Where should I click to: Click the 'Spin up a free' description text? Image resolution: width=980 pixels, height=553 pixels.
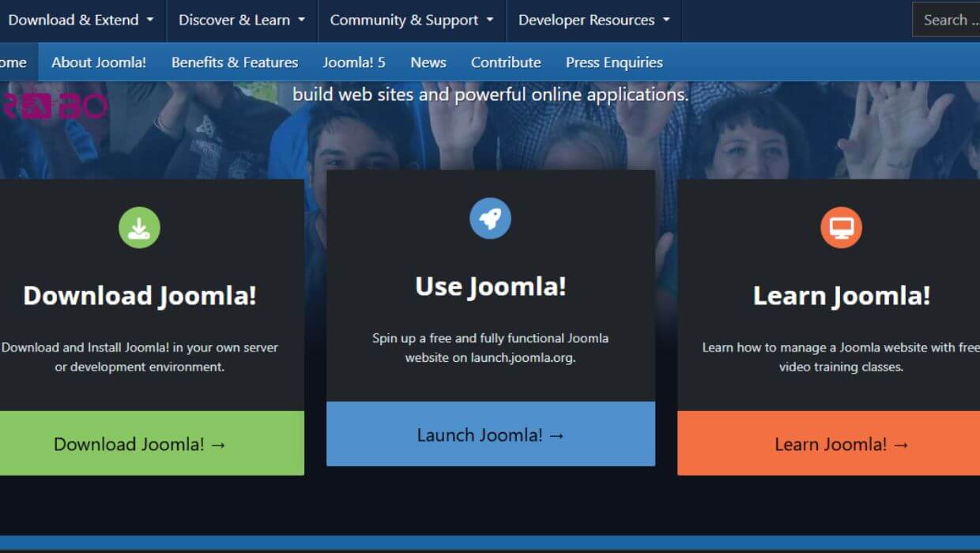click(491, 348)
